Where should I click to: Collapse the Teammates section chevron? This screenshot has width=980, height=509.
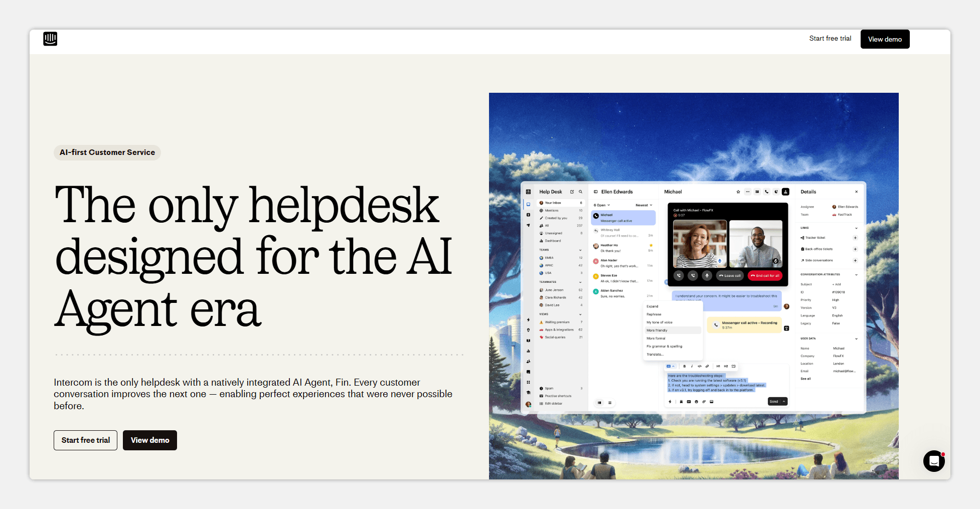tap(580, 282)
